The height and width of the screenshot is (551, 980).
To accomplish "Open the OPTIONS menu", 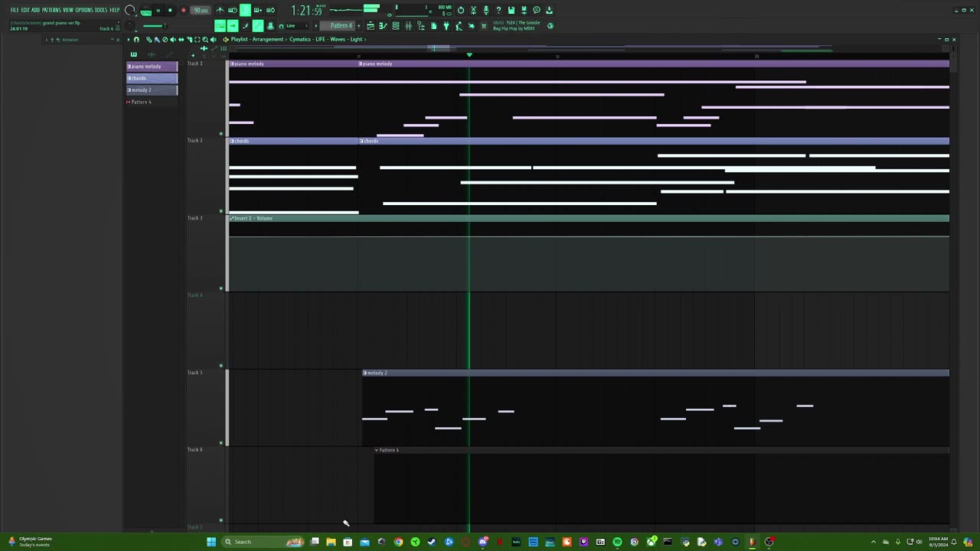I will [x=83, y=10].
